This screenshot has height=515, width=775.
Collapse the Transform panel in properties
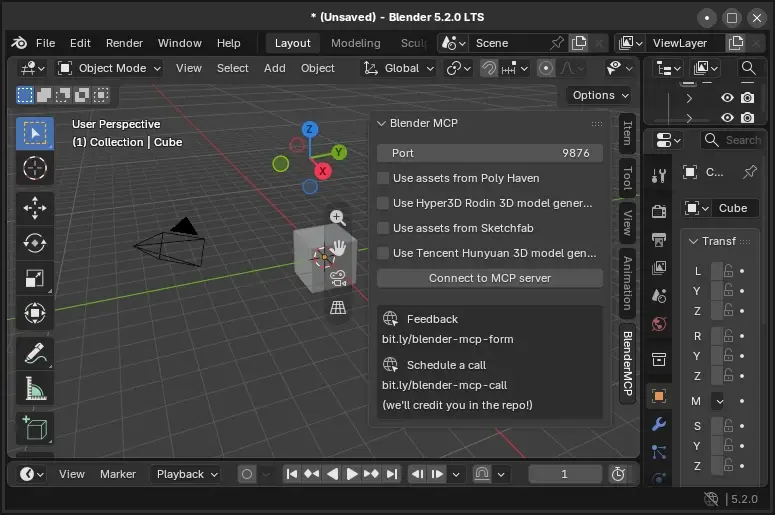click(x=693, y=241)
